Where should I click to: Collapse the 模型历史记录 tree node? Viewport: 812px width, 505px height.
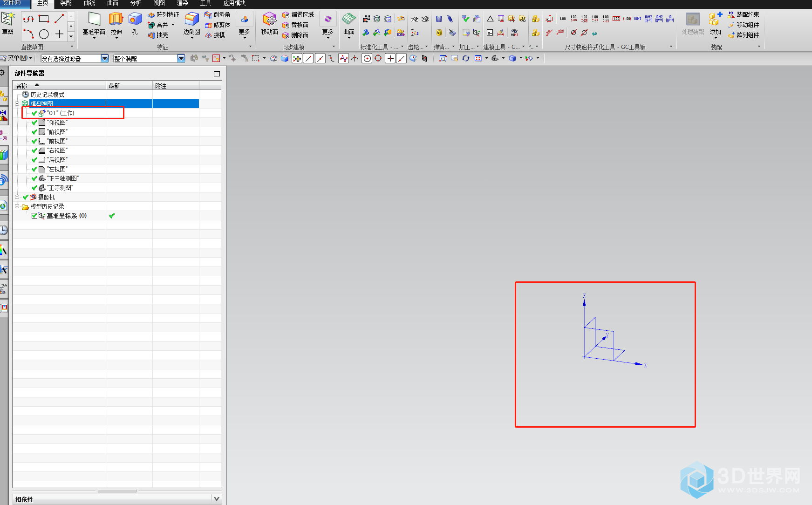point(17,206)
